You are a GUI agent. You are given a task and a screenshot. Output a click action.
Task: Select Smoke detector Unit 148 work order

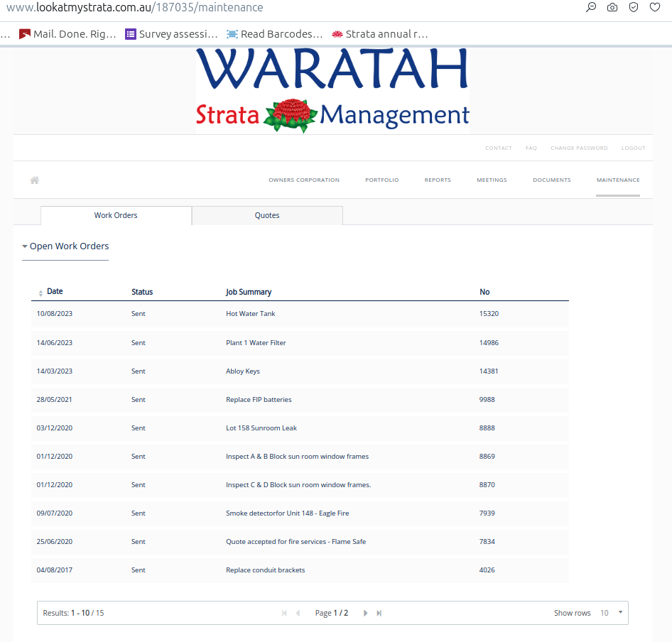[x=300, y=513]
